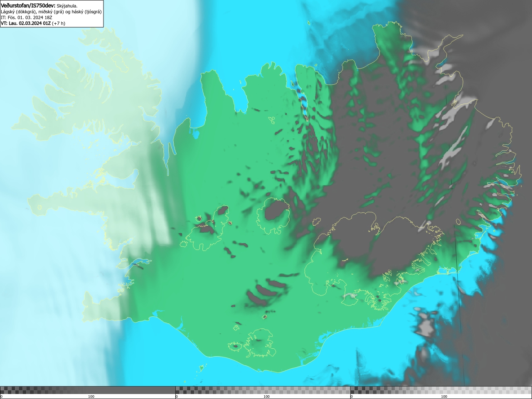
Task: Click the medium gray mid-cloud color scale bar
Action: coord(263,390)
